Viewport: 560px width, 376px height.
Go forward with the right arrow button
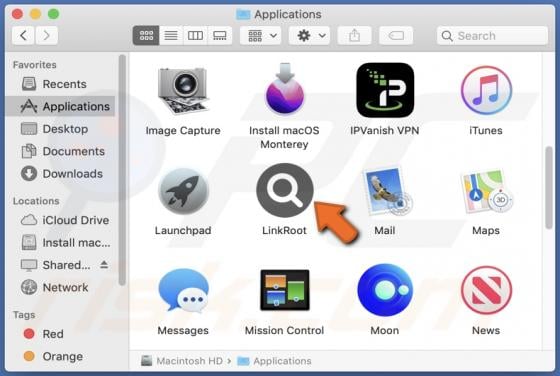pos(46,35)
